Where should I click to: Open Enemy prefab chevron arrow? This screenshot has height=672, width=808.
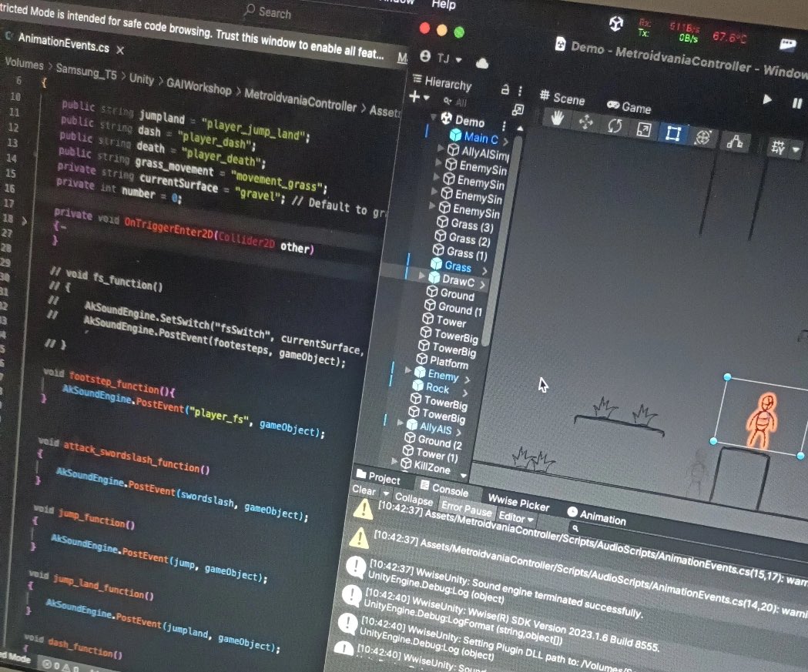(x=467, y=380)
